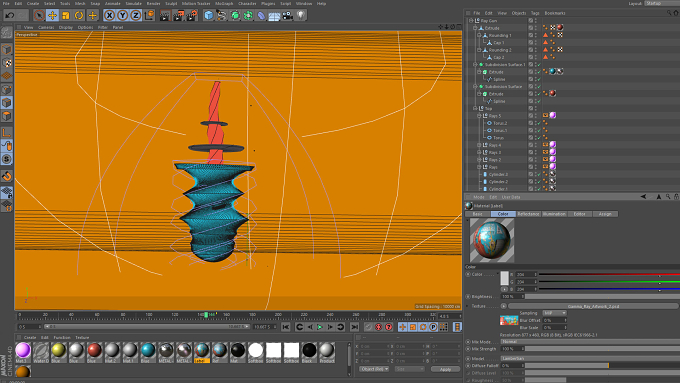Open the Render menu

153,3
